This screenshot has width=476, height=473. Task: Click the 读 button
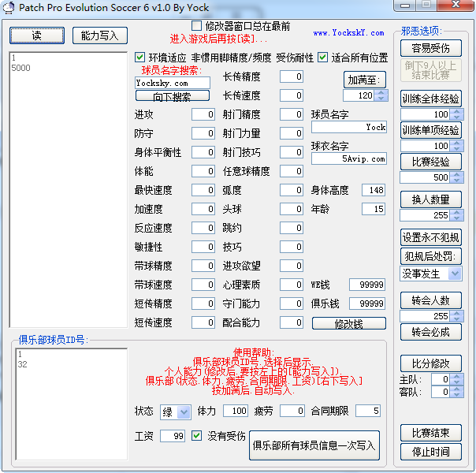37,35
